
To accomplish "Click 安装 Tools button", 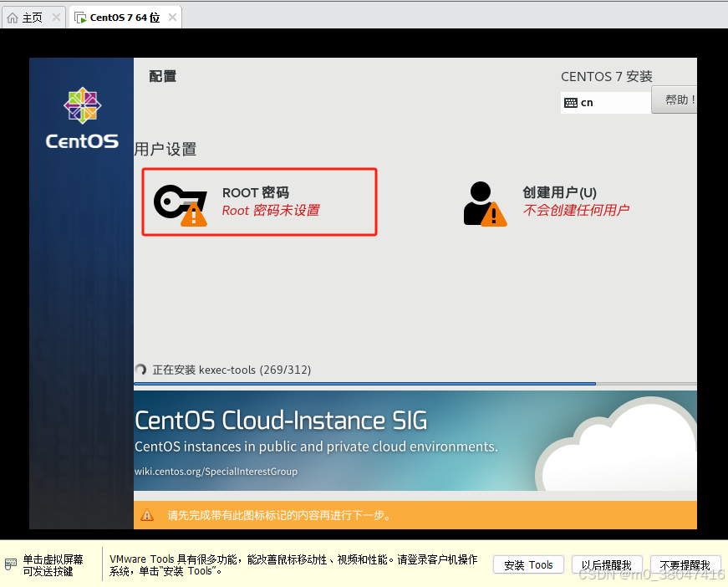I will coord(528,564).
